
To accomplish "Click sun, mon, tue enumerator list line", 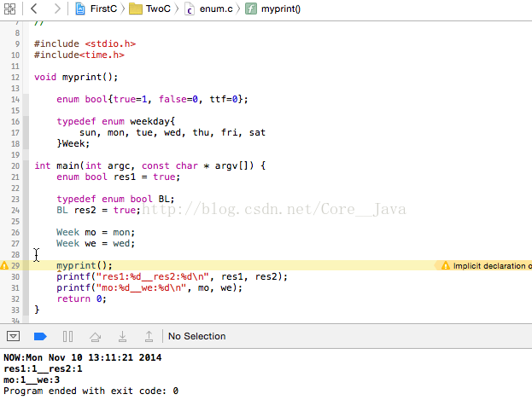I will coord(172,132).
